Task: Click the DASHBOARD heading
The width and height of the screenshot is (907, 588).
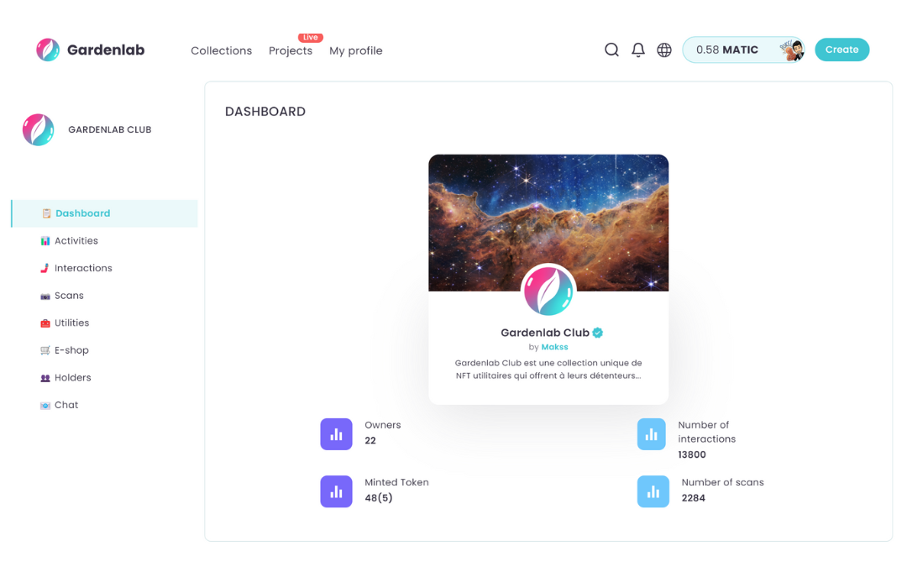Action: coord(265,112)
